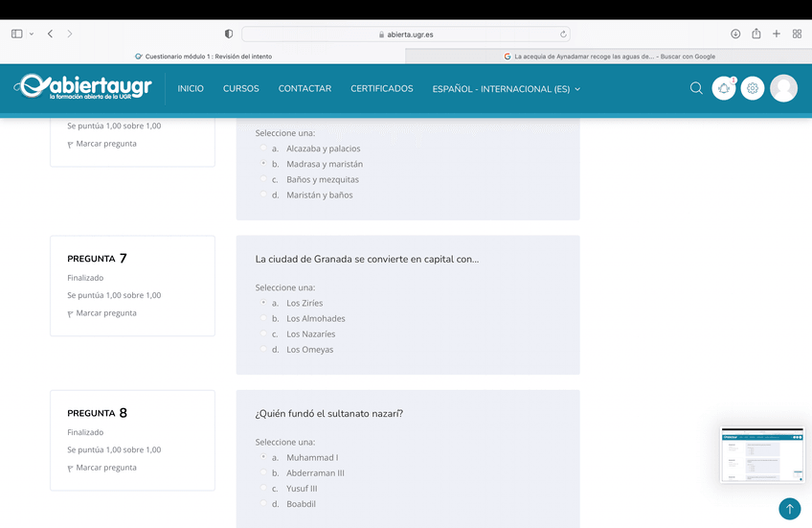The width and height of the screenshot is (812, 528).
Task: Open the notifications bell
Action: (x=724, y=88)
